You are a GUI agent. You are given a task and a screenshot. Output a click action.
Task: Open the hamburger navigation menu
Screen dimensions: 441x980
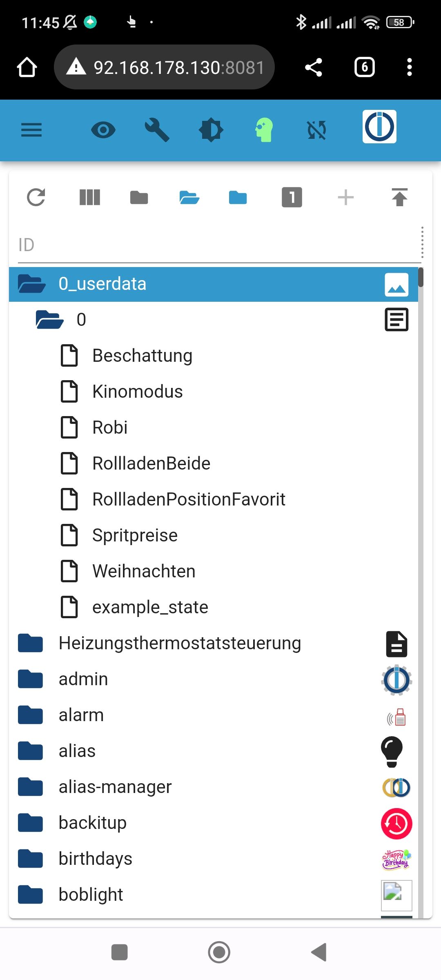click(x=31, y=130)
